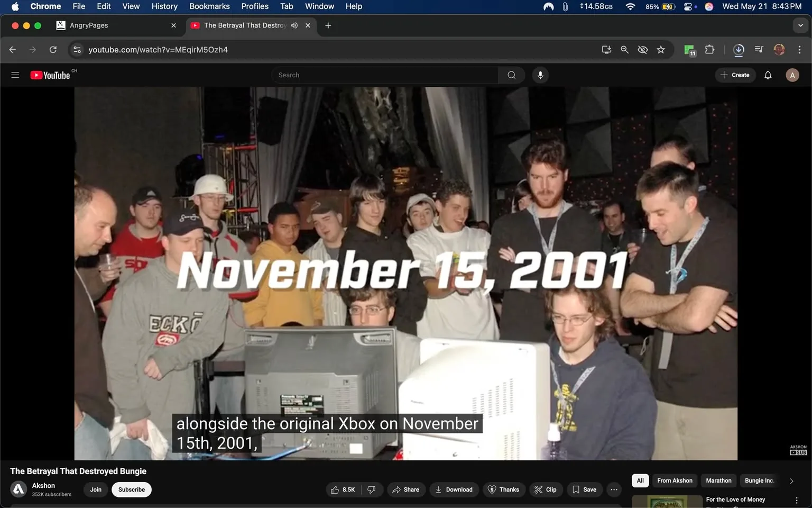Open the video Clip tool
The width and height of the screenshot is (812, 508).
(x=546, y=489)
